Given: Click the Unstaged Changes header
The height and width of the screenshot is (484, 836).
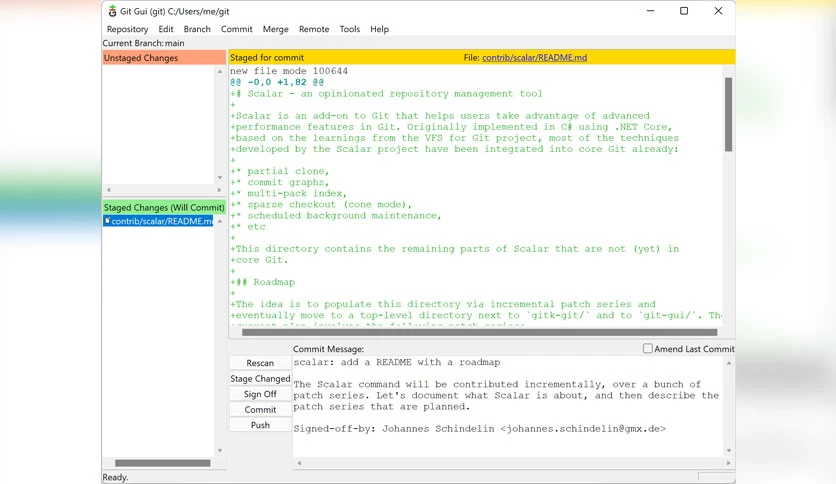Looking at the screenshot, I should coord(164,58).
